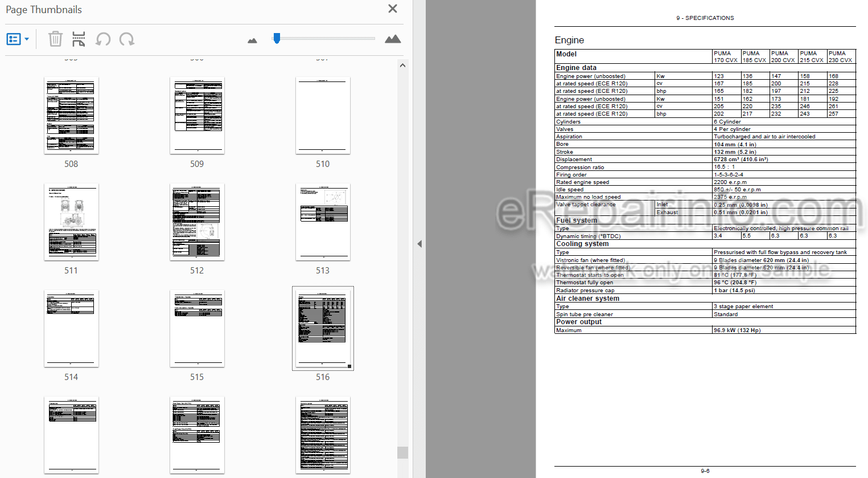The width and height of the screenshot is (868, 478).
Task: Click the insert/extract pages icon
Action: pyautogui.click(x=79, y=39)
